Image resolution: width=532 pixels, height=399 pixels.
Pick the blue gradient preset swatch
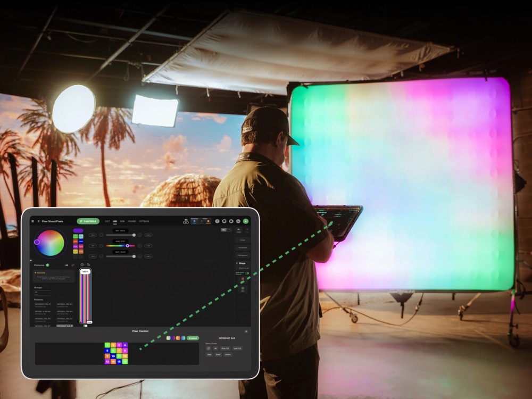[183, 338]
